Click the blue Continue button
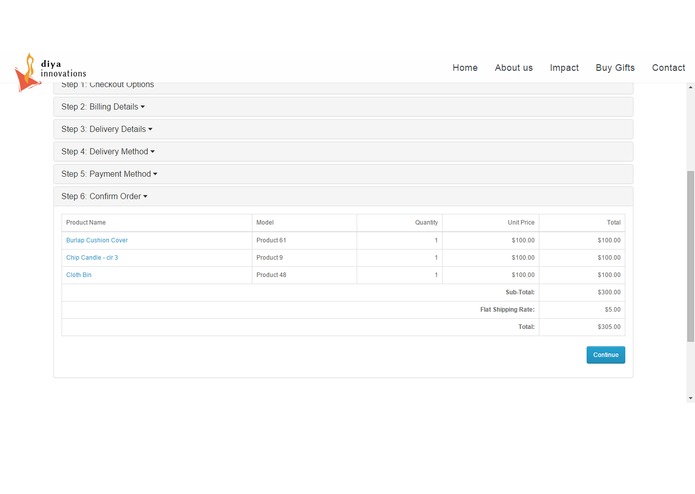Screen dimensions: 695x494 click(605, 355)
